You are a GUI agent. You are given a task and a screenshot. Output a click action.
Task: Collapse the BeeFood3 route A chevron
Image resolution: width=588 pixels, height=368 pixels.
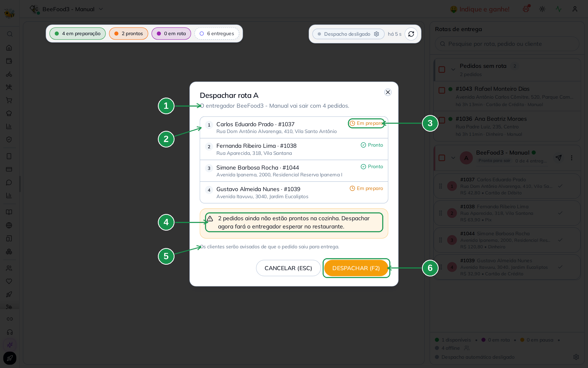pos(453,158)
